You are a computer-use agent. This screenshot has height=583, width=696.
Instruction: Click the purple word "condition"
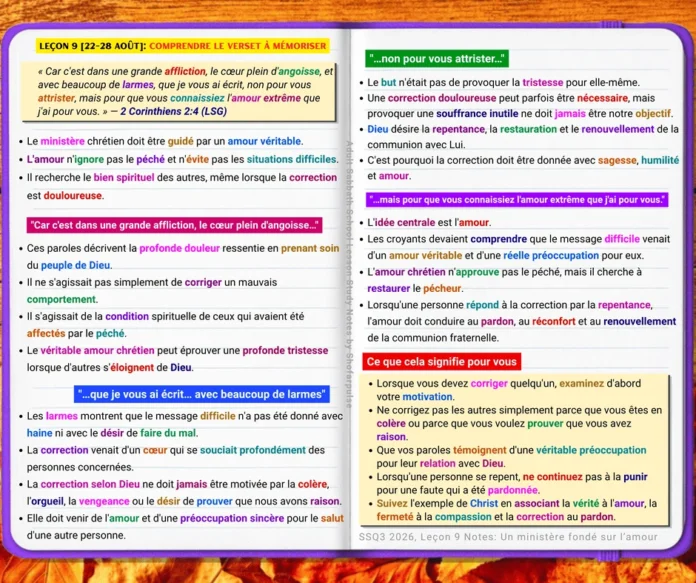[127, 317]
